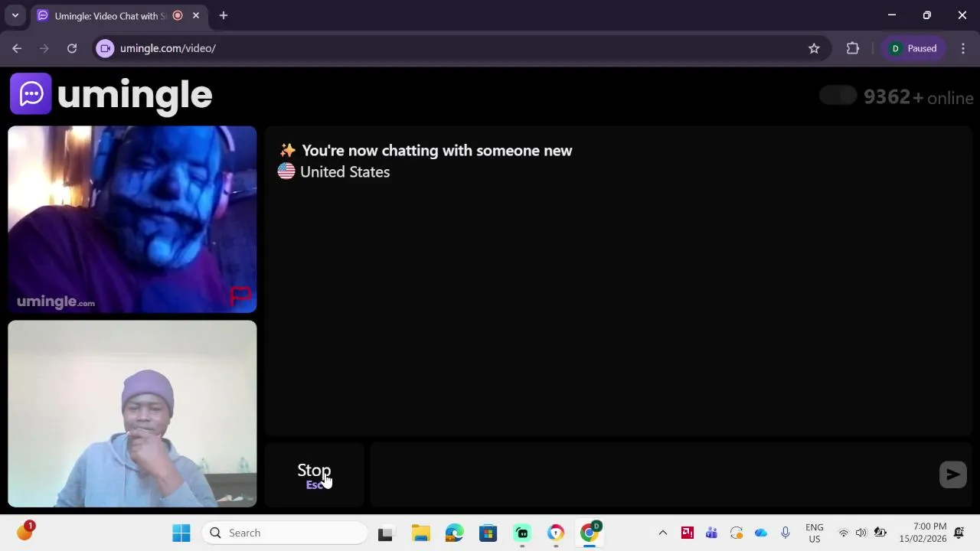This screenshot has width=980, height=551.
Task: View site information icon in address bar
Action: click(106, 48)
